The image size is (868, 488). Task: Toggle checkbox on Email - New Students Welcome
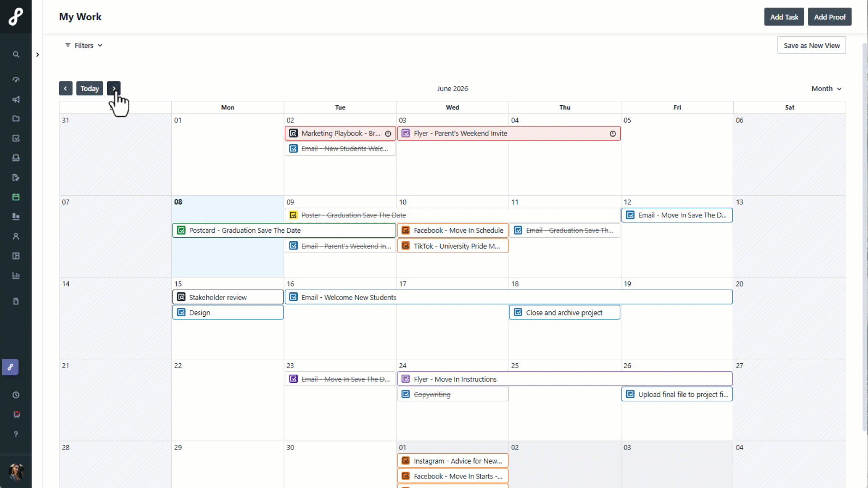pyautogui.click(x=293, y=149)
